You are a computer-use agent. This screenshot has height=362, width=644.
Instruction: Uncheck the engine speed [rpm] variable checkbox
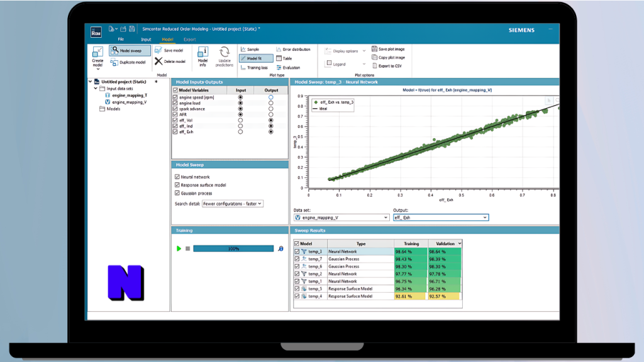point(175,97)
